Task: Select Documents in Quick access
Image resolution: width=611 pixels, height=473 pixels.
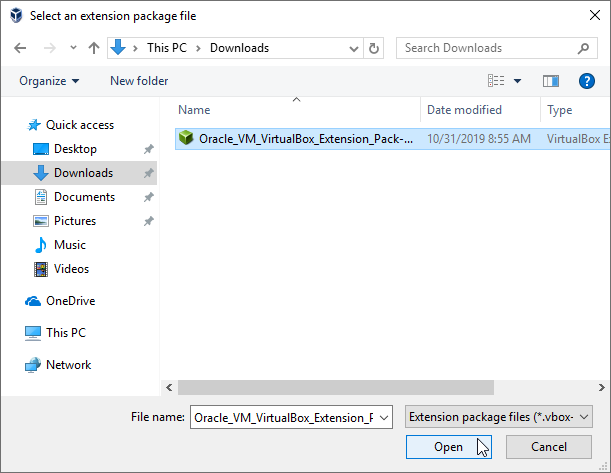Action: point(84,197)
